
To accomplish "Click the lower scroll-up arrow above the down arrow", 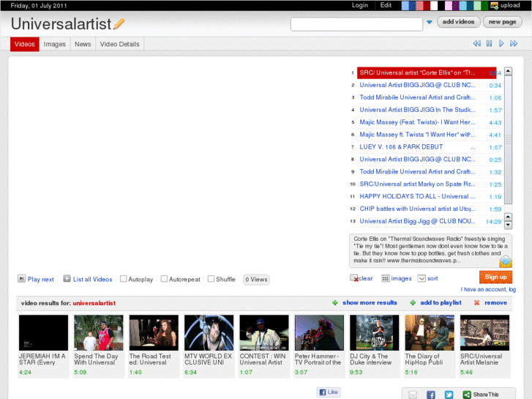I will coord(508,217).
